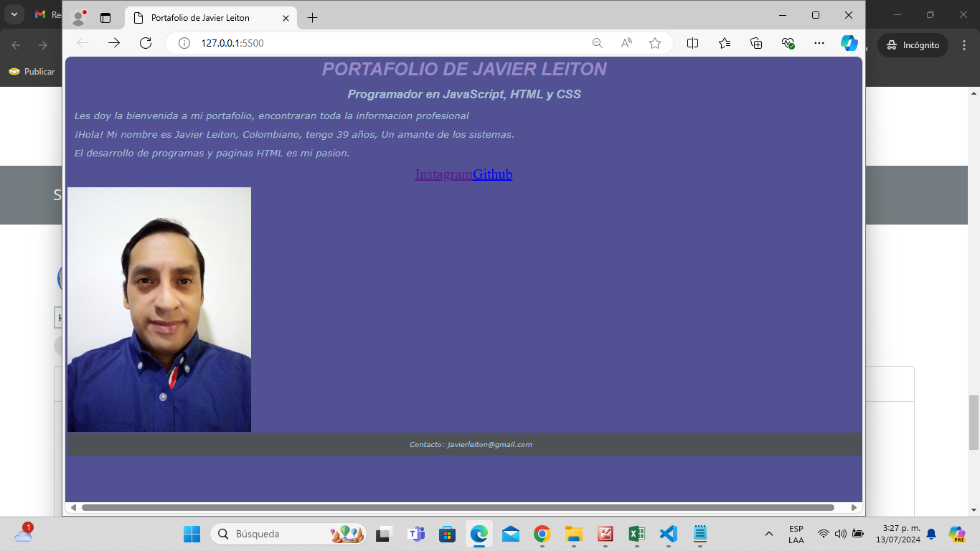This screenshot has width=980, height=551.
Task: Open notification bell in system tray
Action: pos(931,534)
